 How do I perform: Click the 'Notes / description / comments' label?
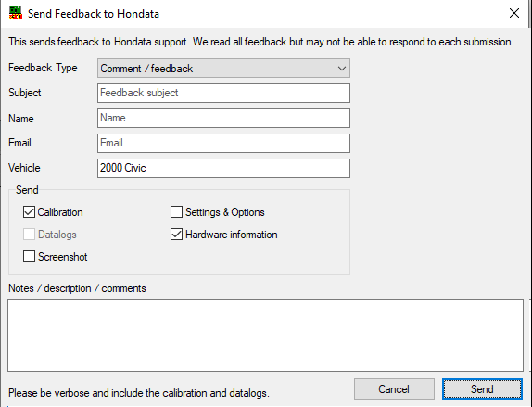[x=77, y=288]
